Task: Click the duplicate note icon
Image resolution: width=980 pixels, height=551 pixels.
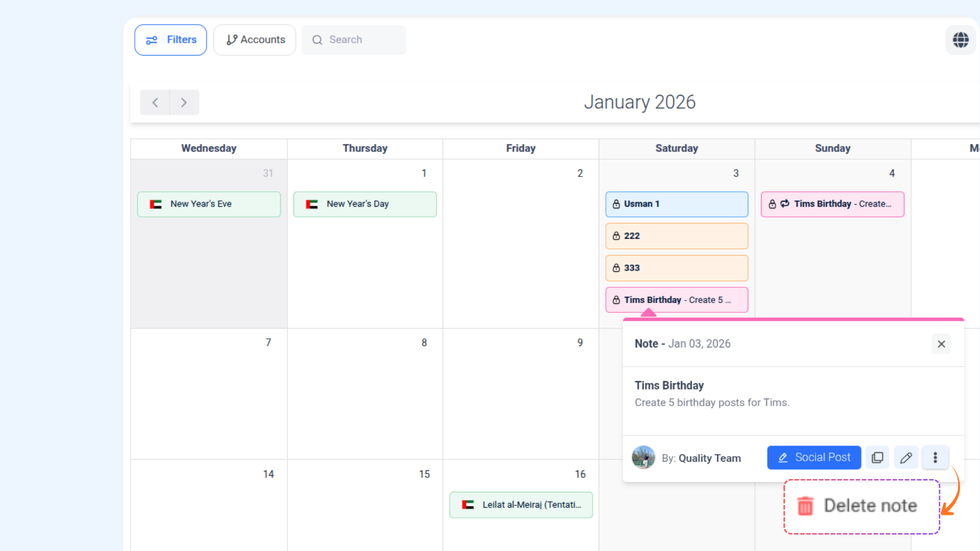Action: pos(877,458)
